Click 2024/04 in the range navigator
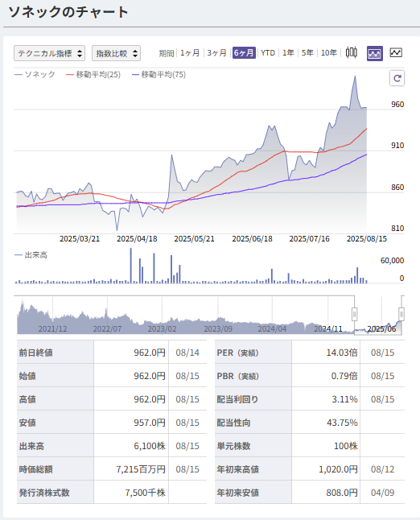 click(x=272, y=328)
